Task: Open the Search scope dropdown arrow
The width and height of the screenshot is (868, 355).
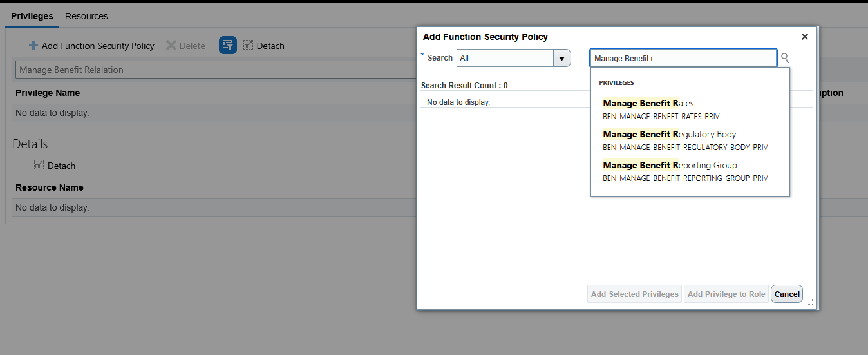Action: click(562, 58)
